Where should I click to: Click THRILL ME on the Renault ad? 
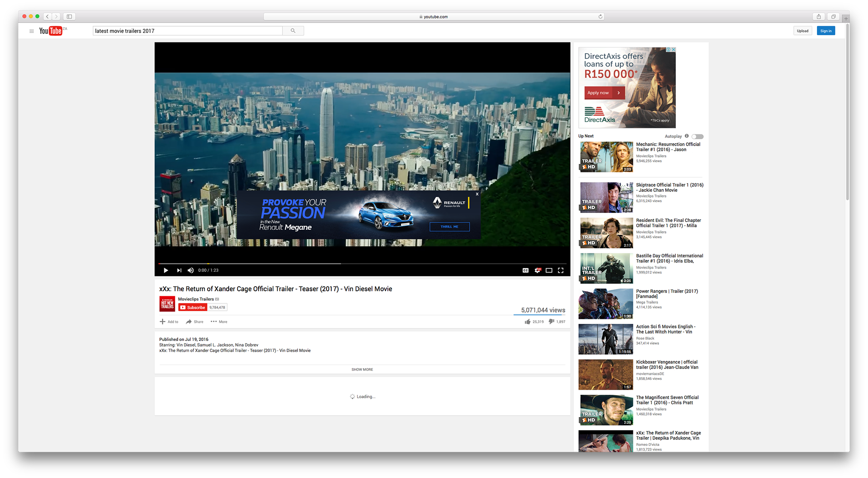pos(449,227)
